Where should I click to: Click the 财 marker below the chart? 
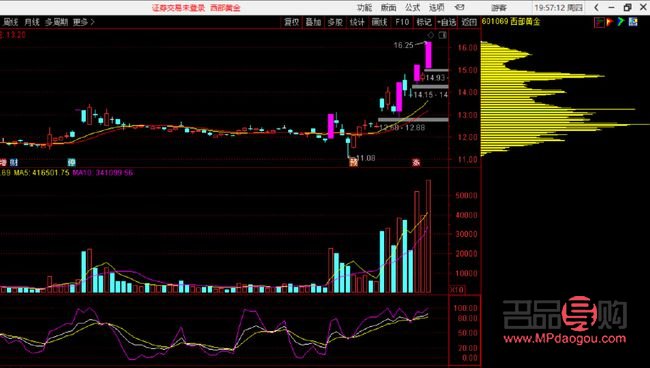click(x=14, y=162)
